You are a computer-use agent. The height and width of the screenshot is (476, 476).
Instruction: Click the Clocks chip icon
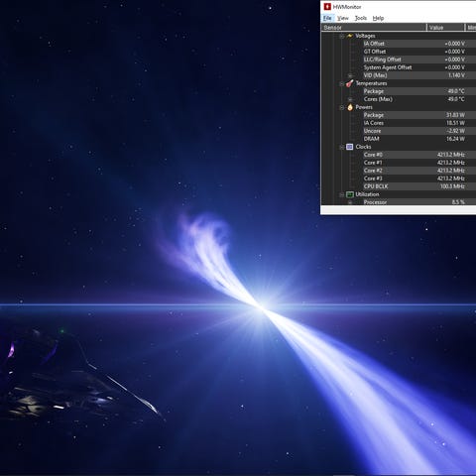click(350, 147)
